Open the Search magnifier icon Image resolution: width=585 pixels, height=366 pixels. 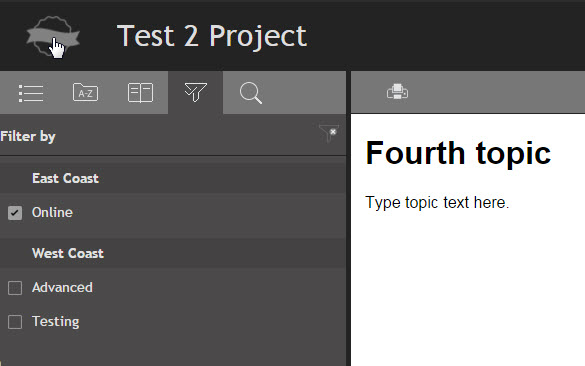point(251,93)
